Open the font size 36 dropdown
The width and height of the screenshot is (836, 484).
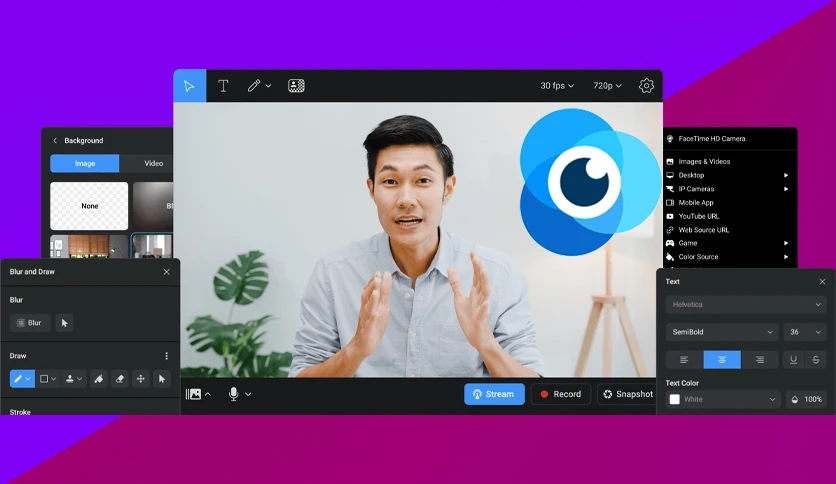[804, 332]
